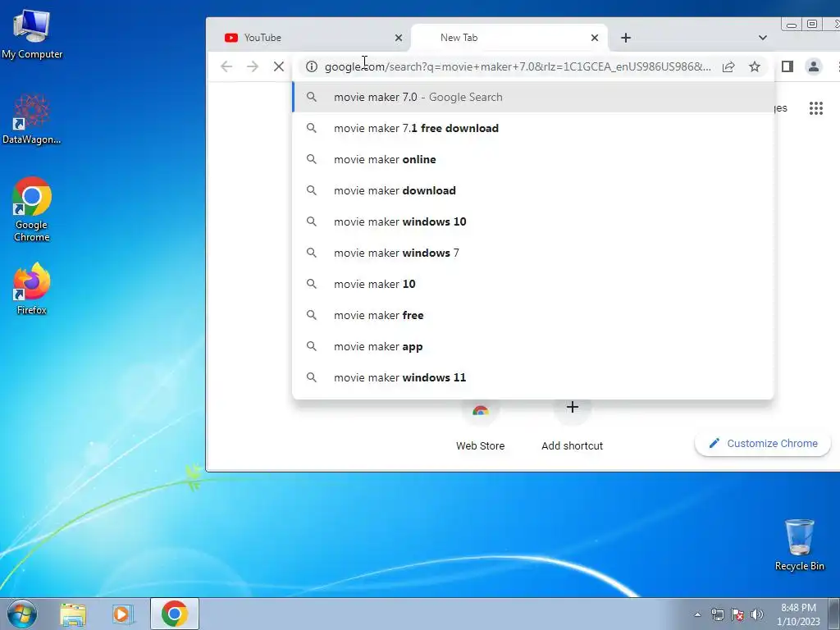Choose 'movie maker windows 11' suggestion
The width and height of the screenshot is (840, 630).
[533, 377]
